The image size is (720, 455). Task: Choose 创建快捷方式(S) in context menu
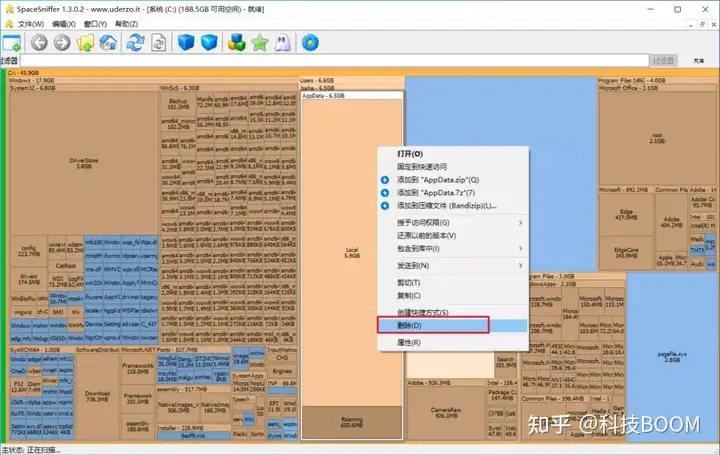click(x=453, y=312)
